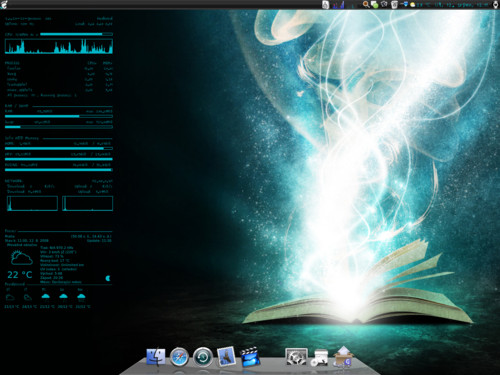Open the document icon in top panel
500x375 pixels.
pyautogui.click(x=325, y=4)
